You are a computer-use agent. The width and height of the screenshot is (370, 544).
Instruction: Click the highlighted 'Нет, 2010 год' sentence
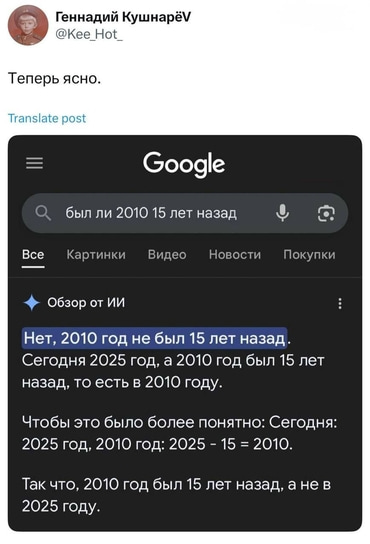tap(155, 338)
